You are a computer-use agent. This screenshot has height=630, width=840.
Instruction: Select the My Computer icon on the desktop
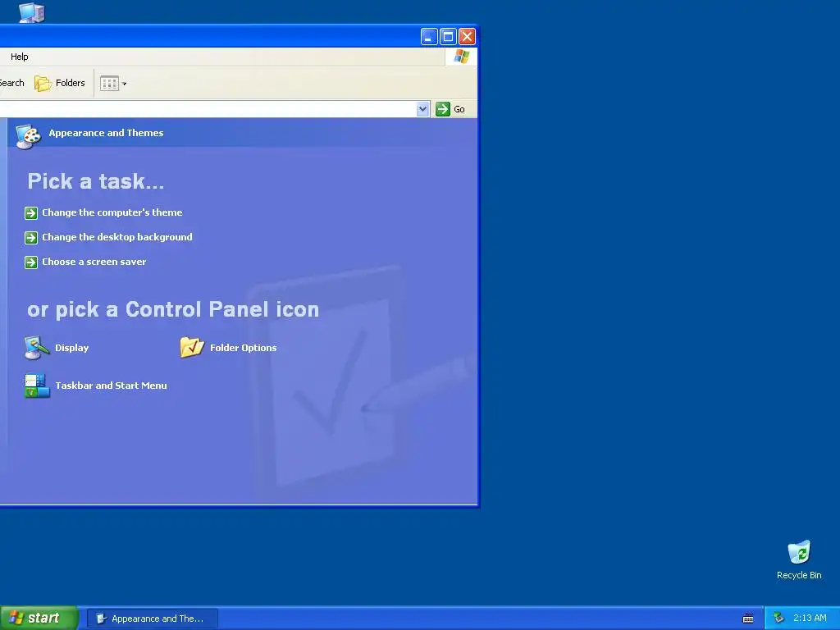point(32,12)
